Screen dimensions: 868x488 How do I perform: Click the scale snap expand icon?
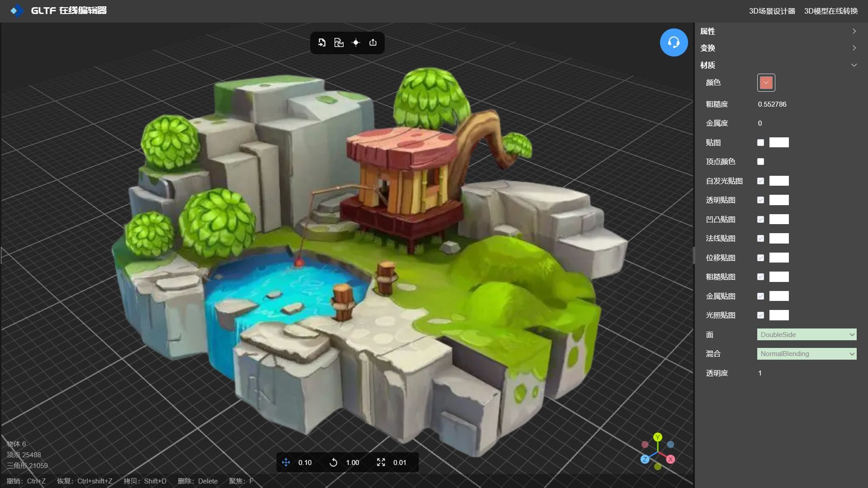coord(381,462)
